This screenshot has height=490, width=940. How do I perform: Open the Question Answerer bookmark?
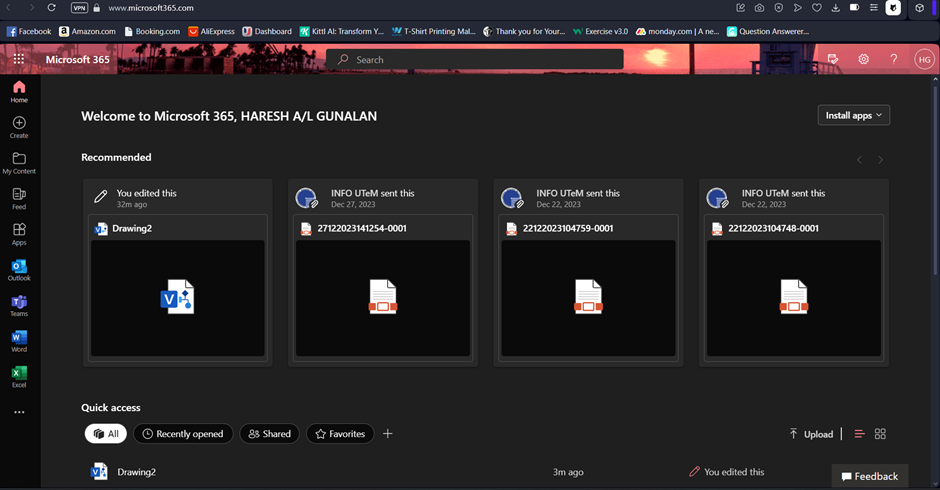pos(768,31)
